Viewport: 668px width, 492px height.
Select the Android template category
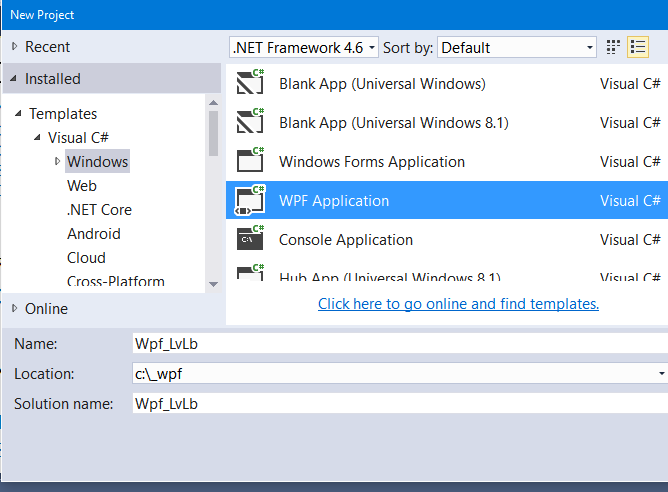point(94,233)
